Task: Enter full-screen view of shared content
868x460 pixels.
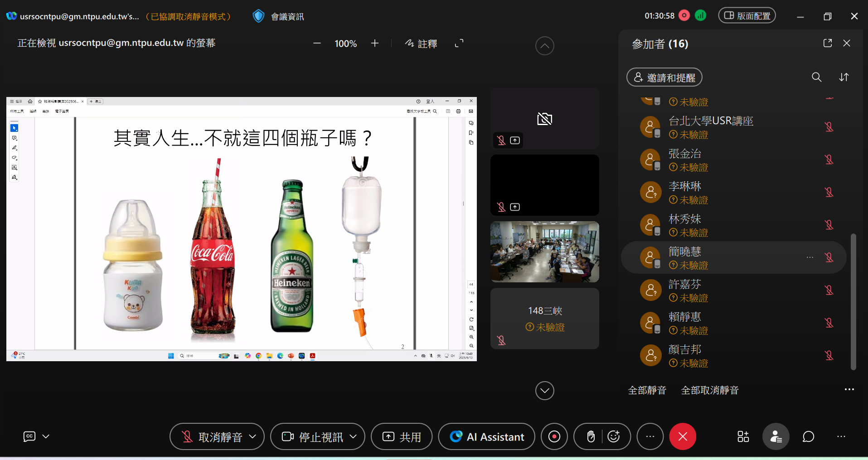Action: (x=459, y=44)
